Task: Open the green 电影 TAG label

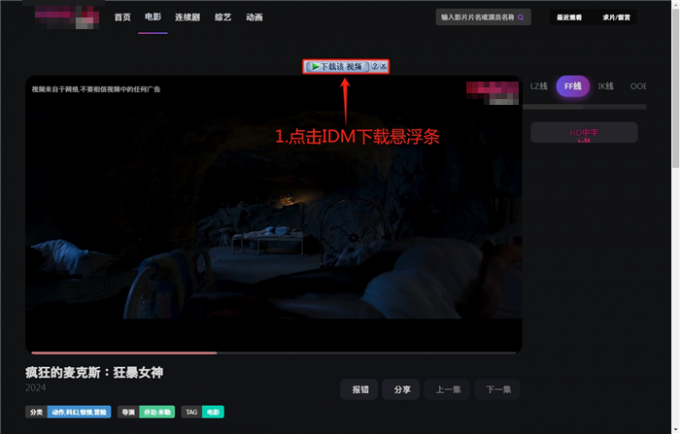Action: tap(213, 412)
